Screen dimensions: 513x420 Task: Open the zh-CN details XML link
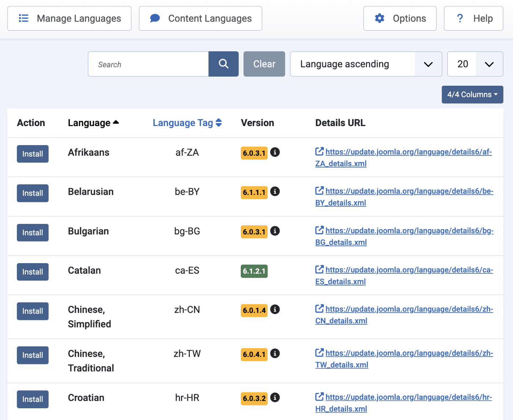tap(404, 315)
